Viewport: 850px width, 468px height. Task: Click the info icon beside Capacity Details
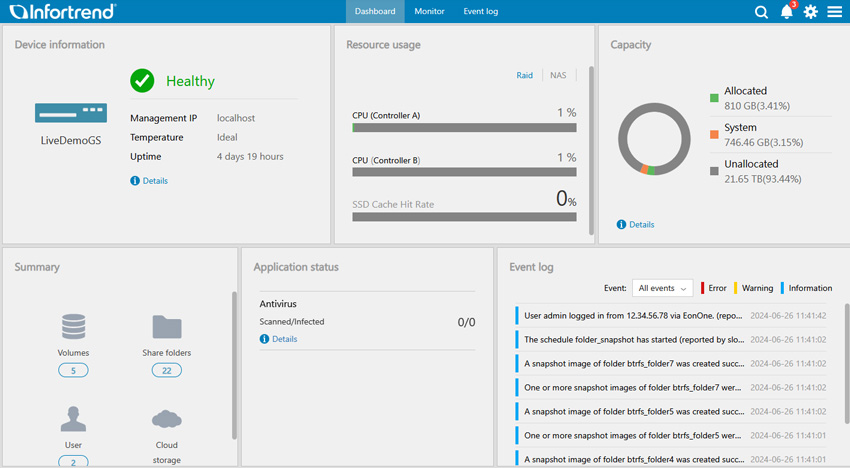pyautogui.click(x=621, y=225)
